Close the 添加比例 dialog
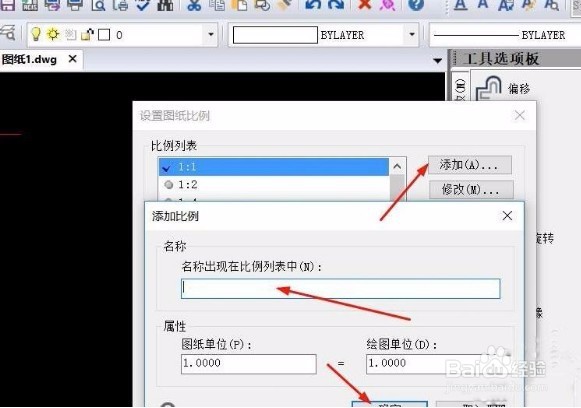 pos(507,216)
